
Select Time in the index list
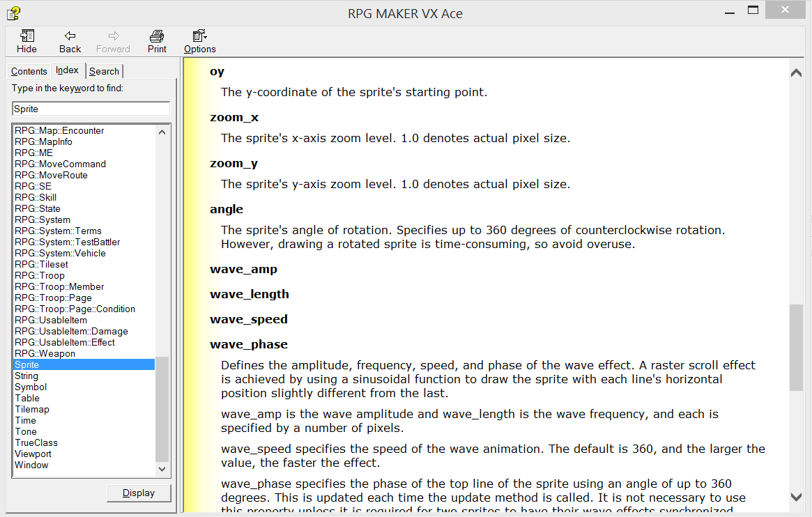tap(25, 421)
